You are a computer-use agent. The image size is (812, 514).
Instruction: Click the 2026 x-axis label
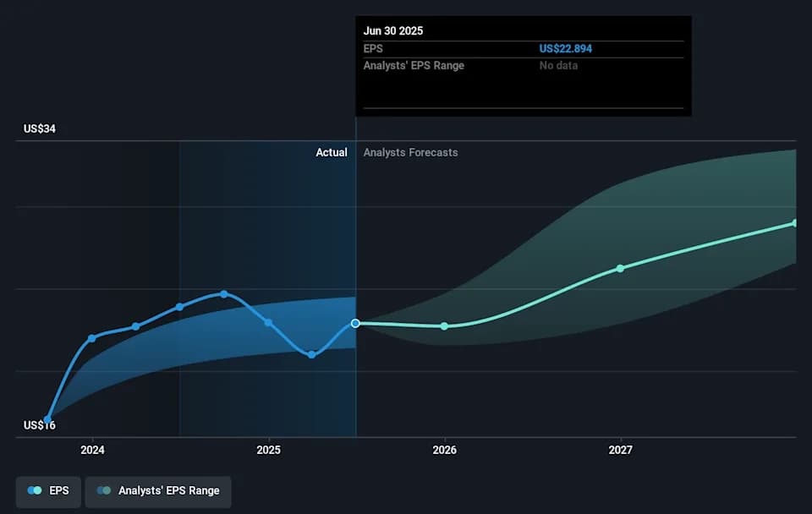444,450
